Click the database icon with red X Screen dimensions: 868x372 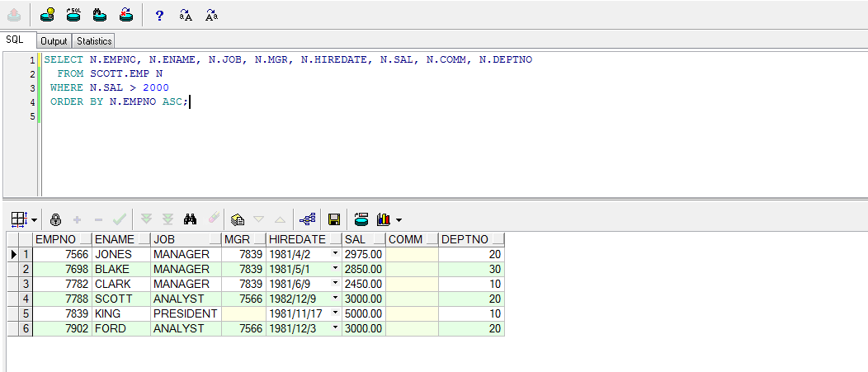(126, 15)
